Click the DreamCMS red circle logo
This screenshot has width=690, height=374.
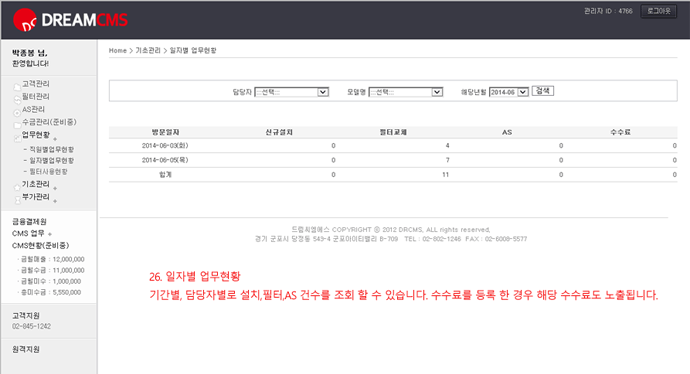tap(25, 20)
